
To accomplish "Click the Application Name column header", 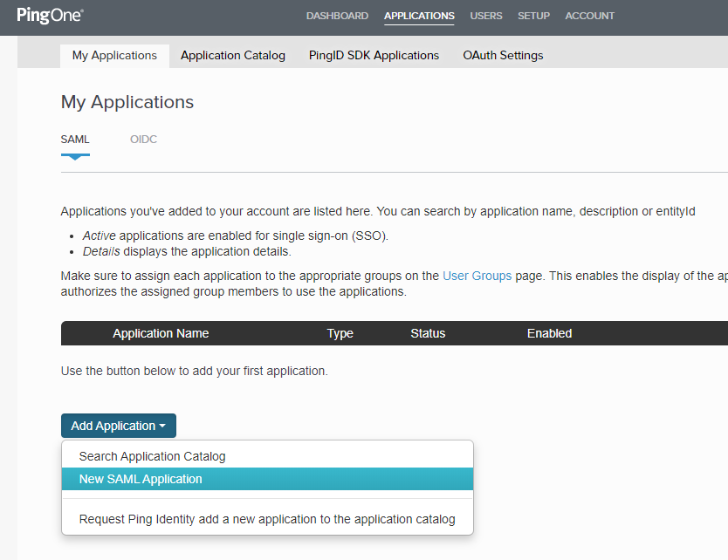I will (161, 333).
